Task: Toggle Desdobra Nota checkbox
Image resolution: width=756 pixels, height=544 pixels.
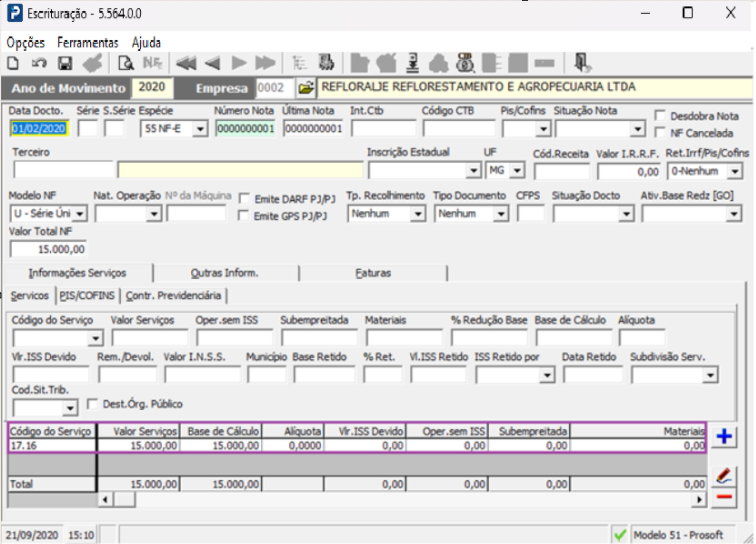Action: [660, 116]
